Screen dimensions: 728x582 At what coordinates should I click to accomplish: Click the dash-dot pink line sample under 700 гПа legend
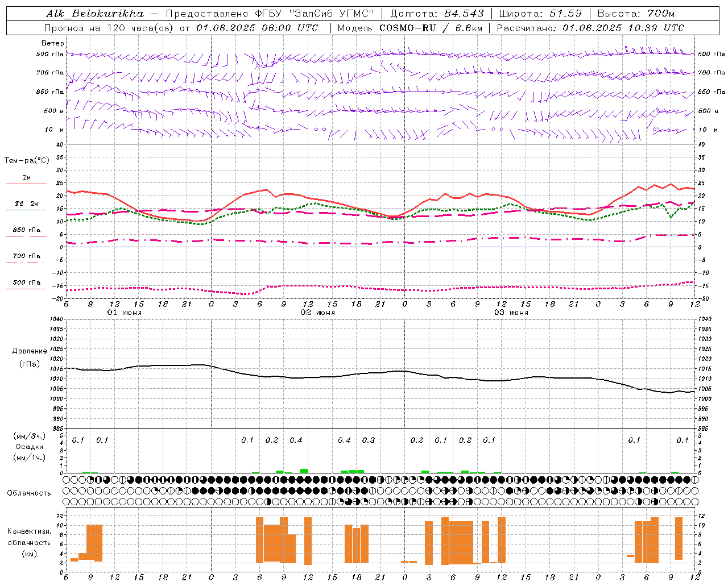pyautogui.click(x=26, y=263)
